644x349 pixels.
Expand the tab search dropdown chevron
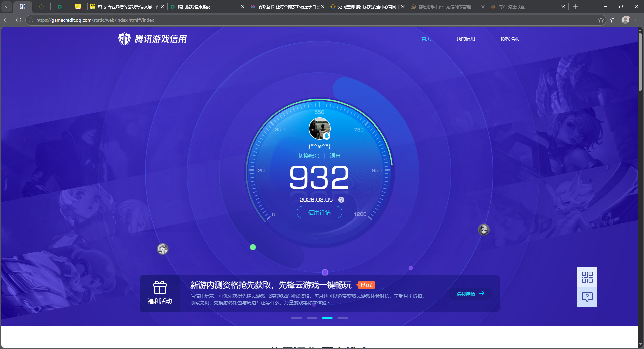pyautogui.click(x=7, y=7)
